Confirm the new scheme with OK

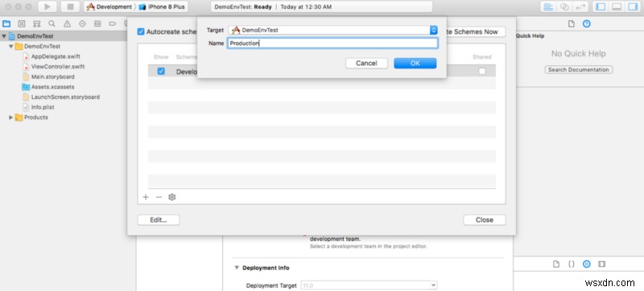pyautogui.click(x=415, y=63)
